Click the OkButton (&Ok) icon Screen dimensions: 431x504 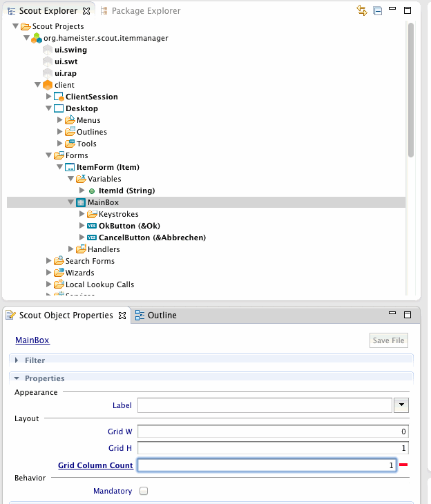(x=92, y=226)
